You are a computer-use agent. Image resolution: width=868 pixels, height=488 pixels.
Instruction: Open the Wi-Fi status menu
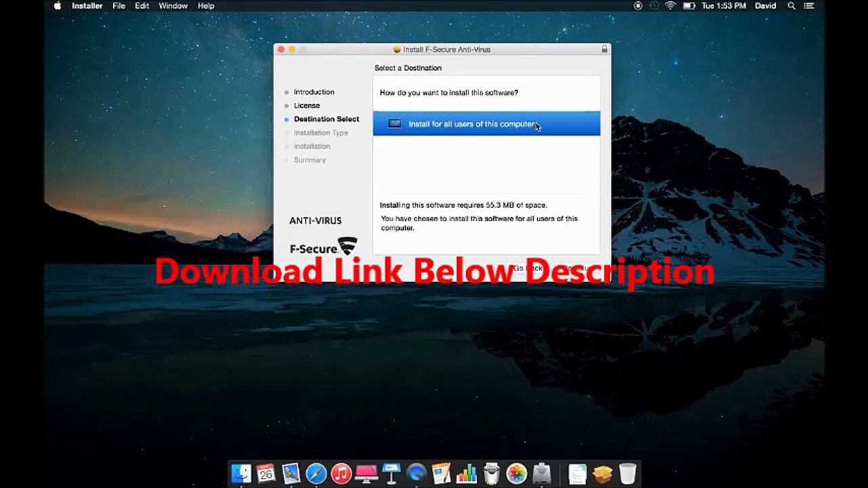(671, 6)
